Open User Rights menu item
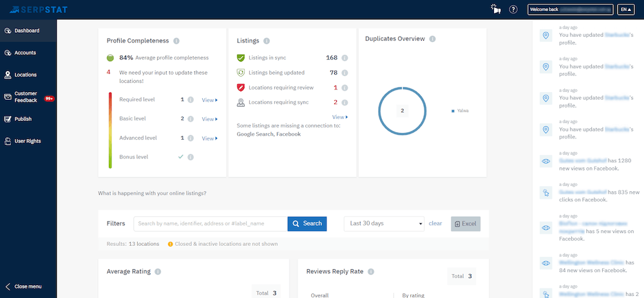The image size is (644, 298). (x=27, y=141)
